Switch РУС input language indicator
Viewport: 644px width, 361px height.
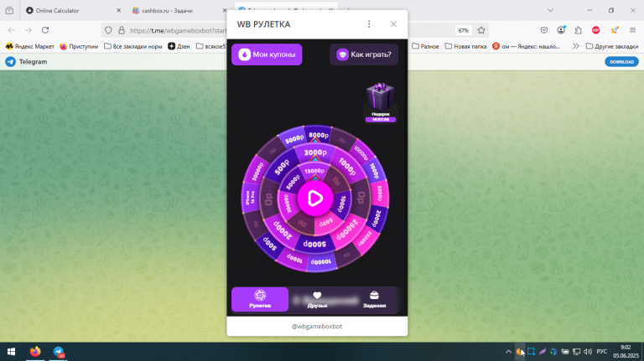click(602, 352)
